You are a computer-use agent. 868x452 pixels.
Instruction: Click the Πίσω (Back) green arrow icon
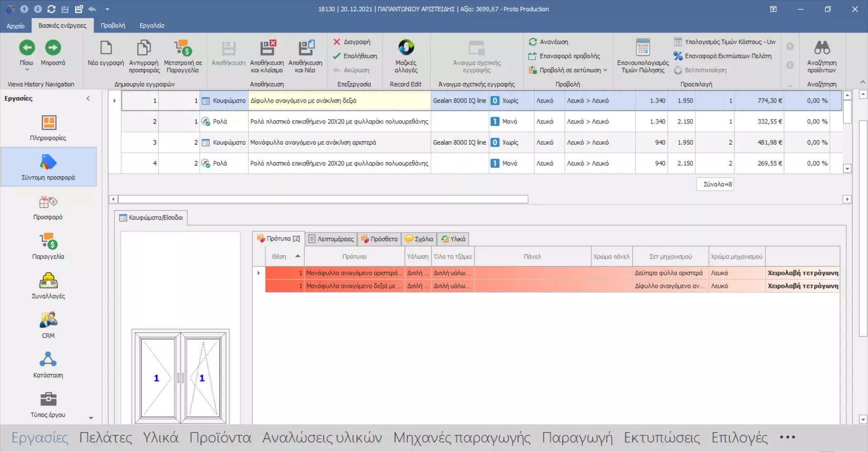point(27,48)
